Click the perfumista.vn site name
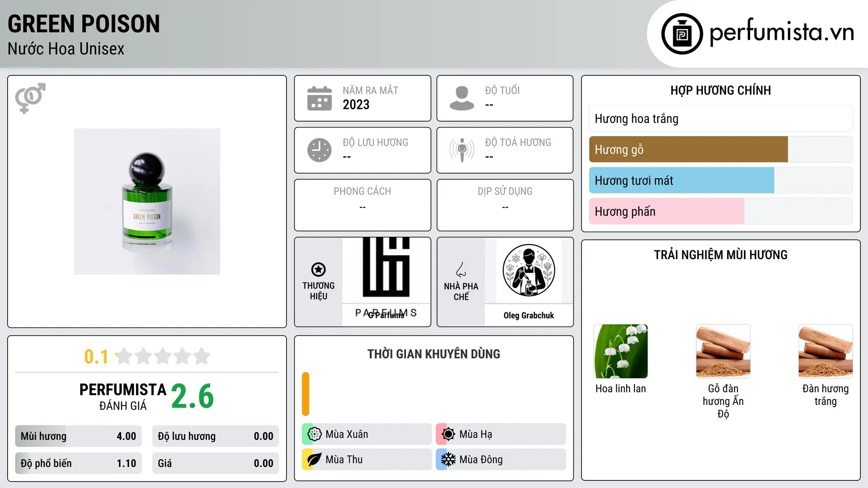 782,32
